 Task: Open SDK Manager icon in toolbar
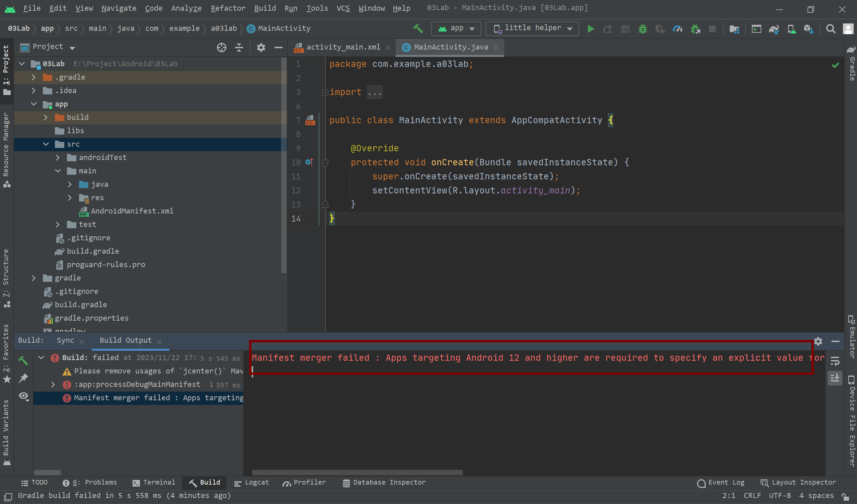pos(809,29)
